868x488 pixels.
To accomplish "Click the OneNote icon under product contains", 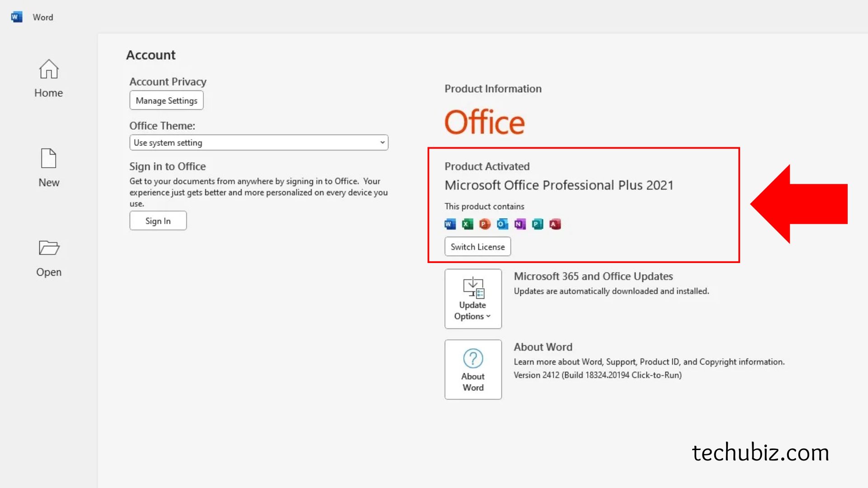I will coord(520,224).
